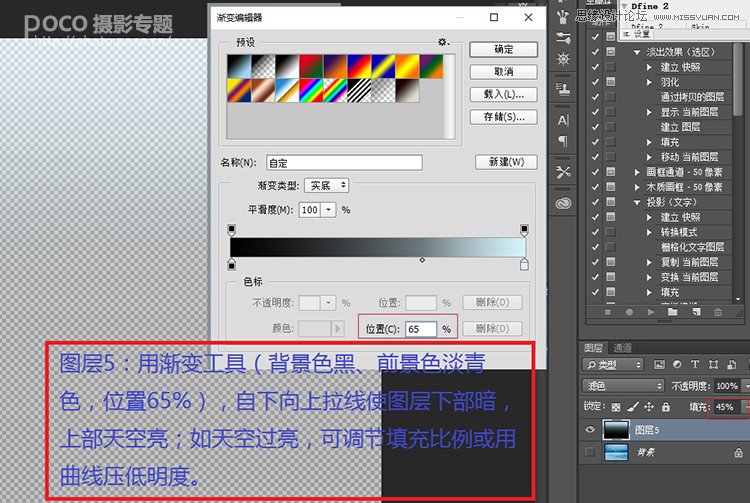This screenshot has width=750, height=503.
Task: Click the delete trash icon in Actions panel
Action: point(718,312)
